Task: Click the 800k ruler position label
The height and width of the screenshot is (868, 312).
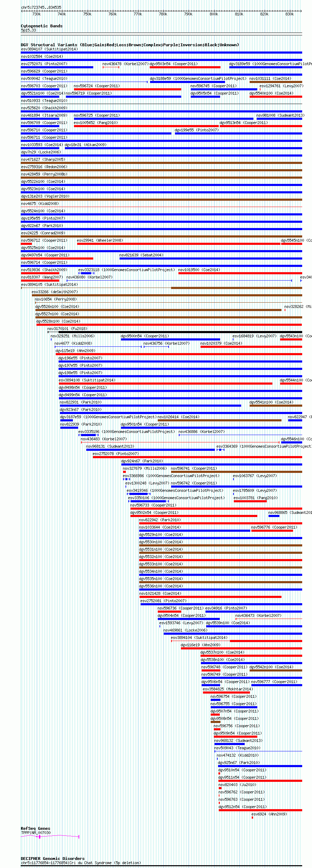Action: 214,14
